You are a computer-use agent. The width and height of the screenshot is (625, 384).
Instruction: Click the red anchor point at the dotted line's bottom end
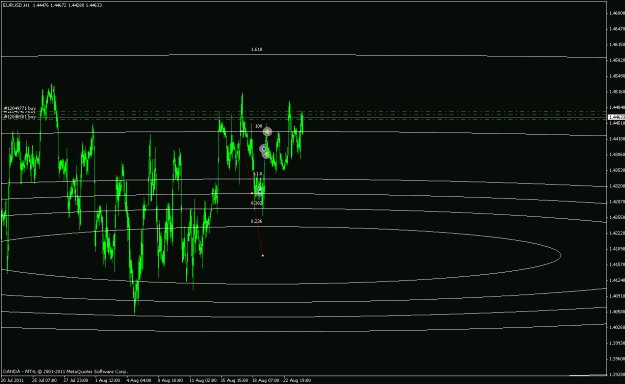pyautogui.click(x=263, y=255)
